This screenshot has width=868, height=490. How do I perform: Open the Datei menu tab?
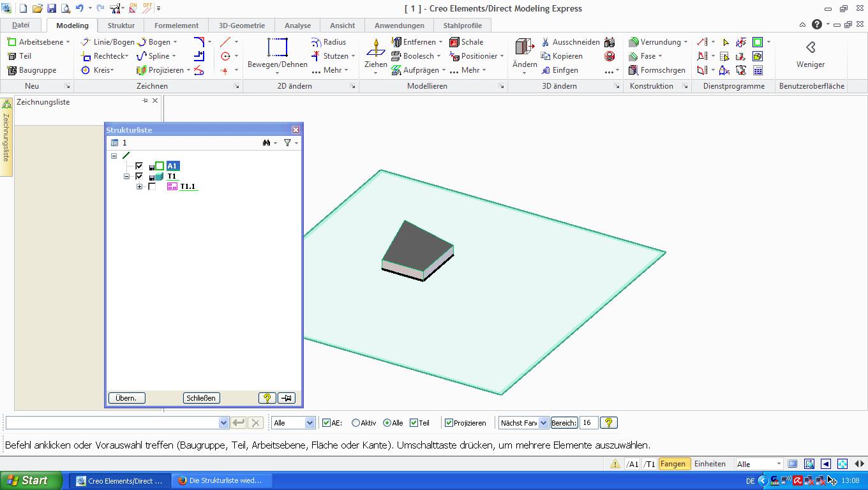coord(20,26)
